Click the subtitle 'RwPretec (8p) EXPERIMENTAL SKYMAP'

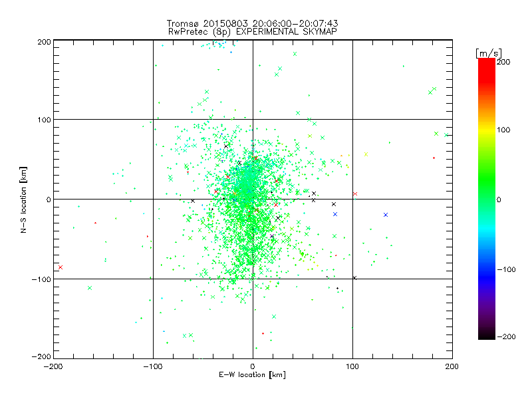pyautogui.click(x=252, y=32)
